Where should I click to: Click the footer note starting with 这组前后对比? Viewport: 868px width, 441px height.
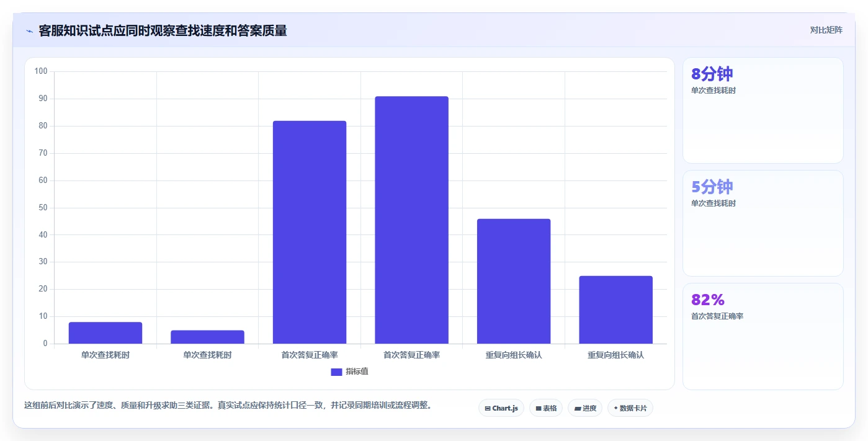tap(228, 405)
